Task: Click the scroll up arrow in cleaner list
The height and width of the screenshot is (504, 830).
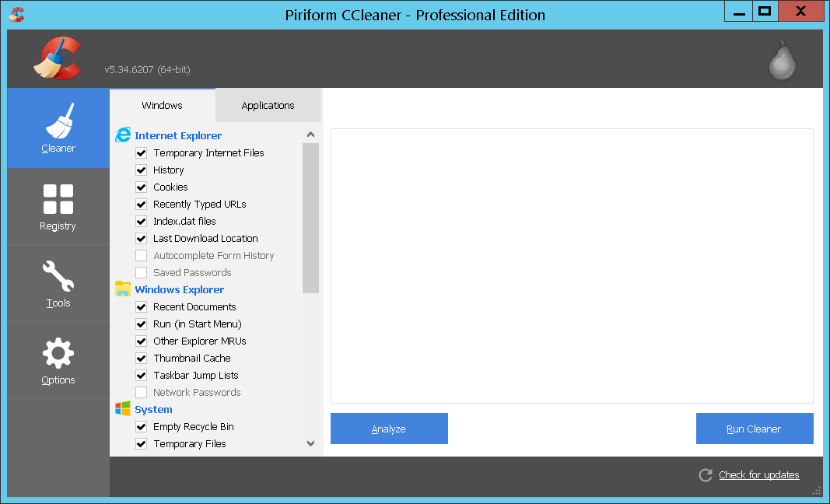Action: coord(310,135)
